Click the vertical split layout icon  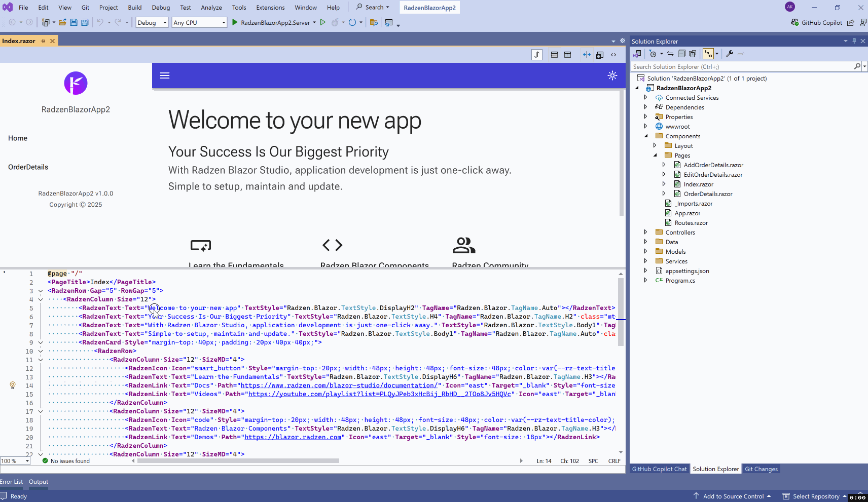(x=567, y=55)
